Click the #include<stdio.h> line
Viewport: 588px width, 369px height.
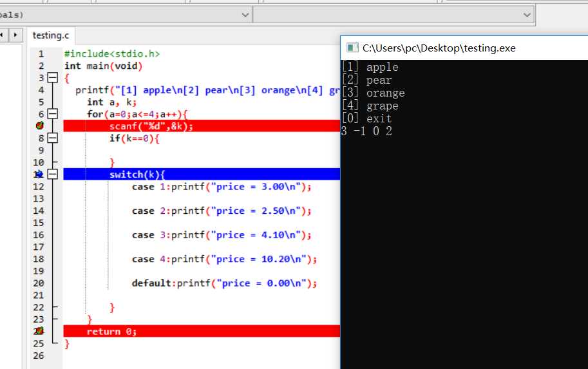coord(112,53)
